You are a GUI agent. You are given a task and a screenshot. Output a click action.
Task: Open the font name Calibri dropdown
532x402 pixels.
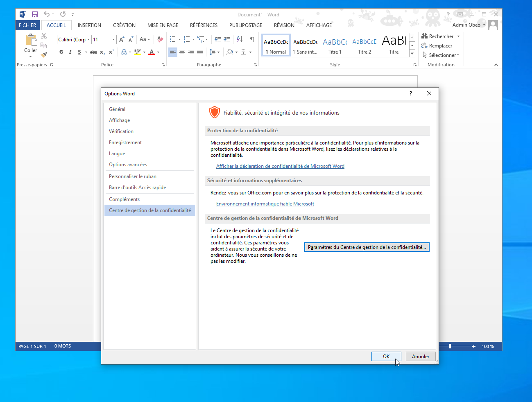(x=88, y=39)
